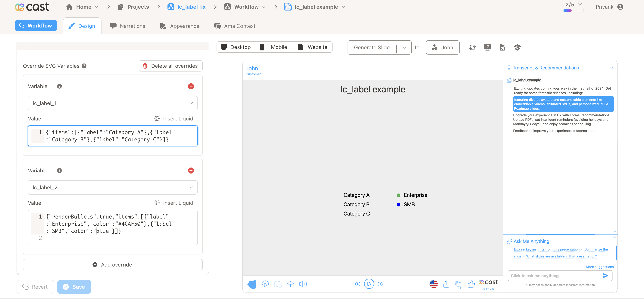Toggle the speaker volume icon
Image resolution: width=644 pixels, height=300 pixels.
click(x=303, y=284)
